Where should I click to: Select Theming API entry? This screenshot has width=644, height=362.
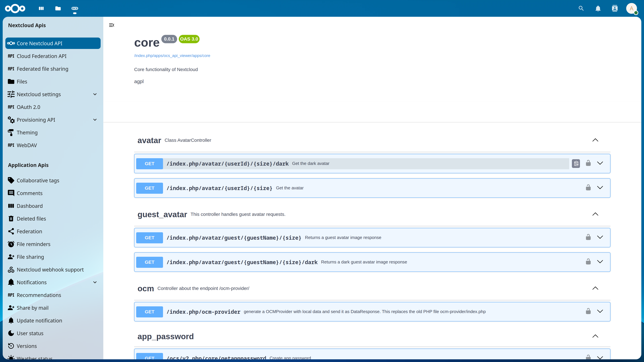coord(53,132)
